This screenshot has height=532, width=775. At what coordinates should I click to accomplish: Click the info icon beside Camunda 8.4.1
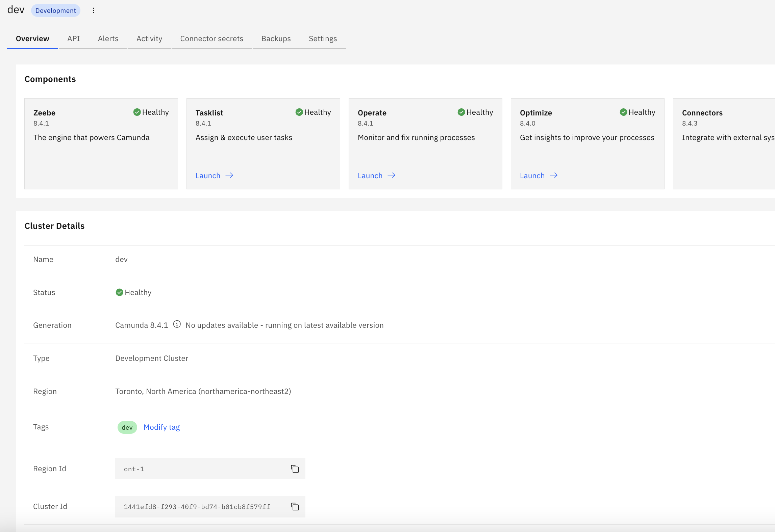point(177,324)
